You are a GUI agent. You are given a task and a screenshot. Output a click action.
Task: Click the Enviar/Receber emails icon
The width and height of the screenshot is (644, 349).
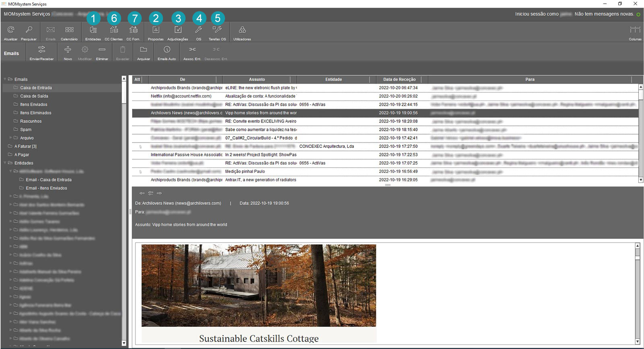41,50
